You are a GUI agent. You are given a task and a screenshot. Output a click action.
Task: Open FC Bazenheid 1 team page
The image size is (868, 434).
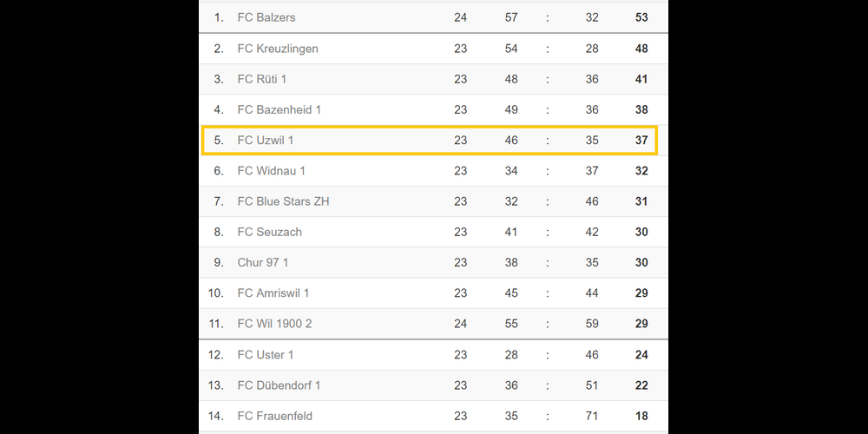[279, 109]
